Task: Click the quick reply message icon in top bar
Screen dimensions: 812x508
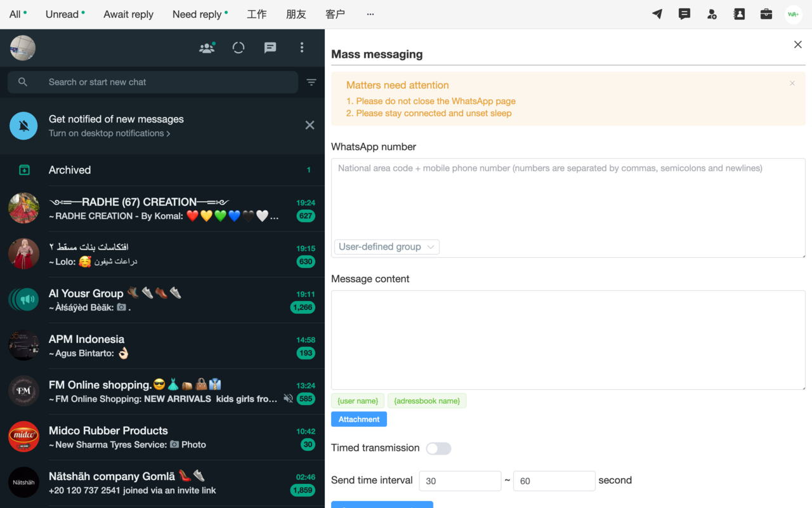Action: coord(684,14)
